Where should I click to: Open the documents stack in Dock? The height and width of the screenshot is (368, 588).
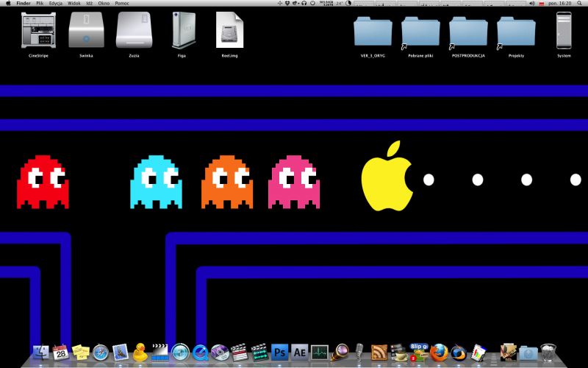click(x=509, y=353)
